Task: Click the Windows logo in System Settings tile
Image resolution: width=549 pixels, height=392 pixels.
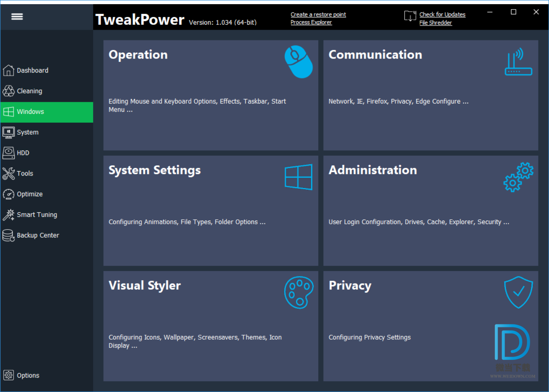Action: (x=299, y=177)
